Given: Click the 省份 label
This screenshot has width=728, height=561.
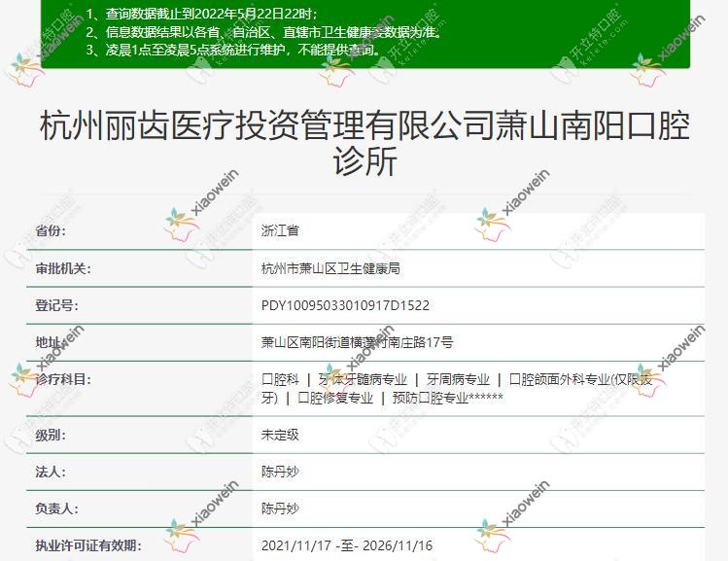Looking at the screenshot, I should click(51, 230).
